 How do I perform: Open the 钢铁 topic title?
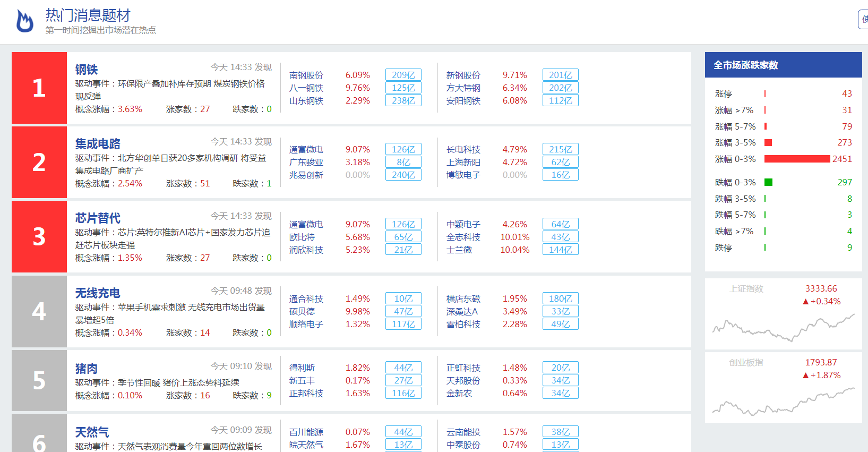point(87,70)
